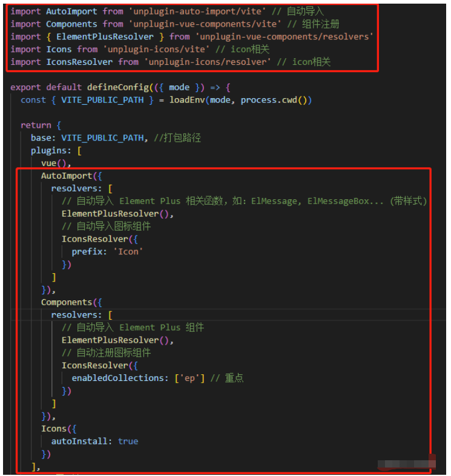Click '//打包路径' comment
The image size is (451, 476).
(x=177, y=138)
